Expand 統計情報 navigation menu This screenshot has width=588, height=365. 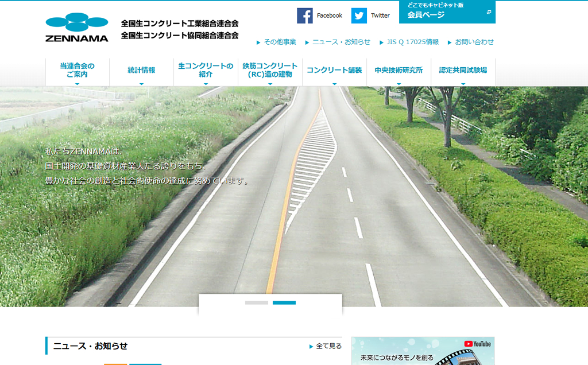(x=141, y=71)
